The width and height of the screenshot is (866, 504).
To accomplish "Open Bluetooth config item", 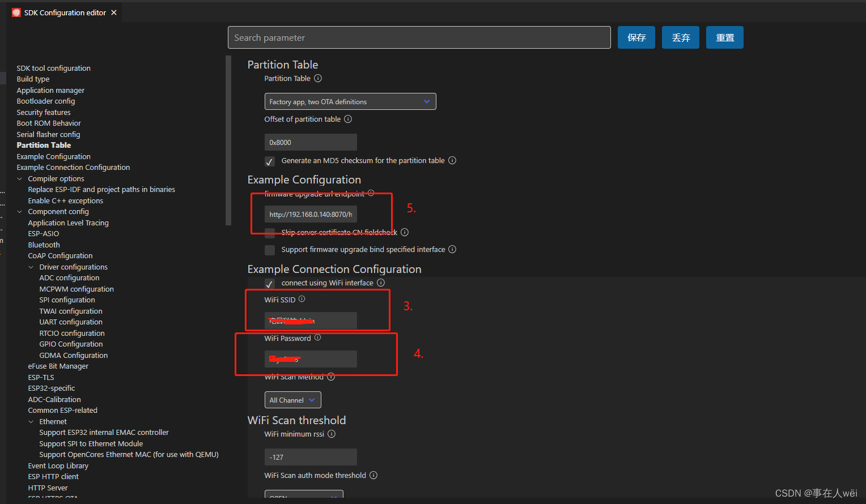I will (x=44, y=245).
